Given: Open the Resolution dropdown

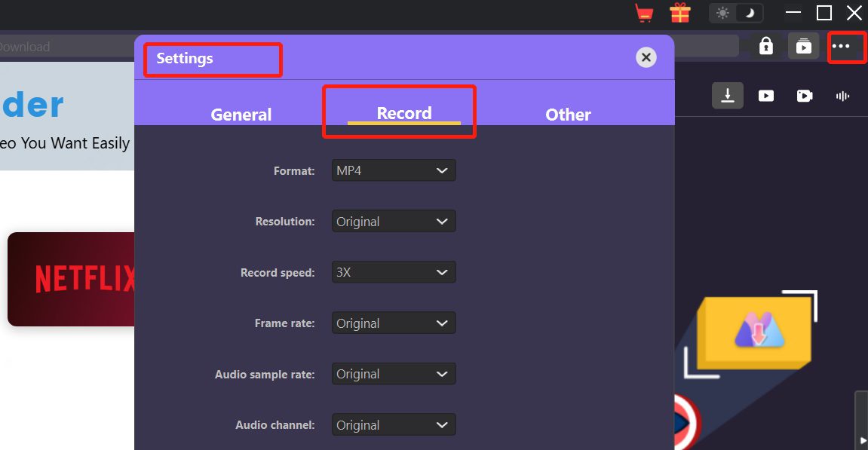Looking at the screenshot, I should (x=394, y=222).
